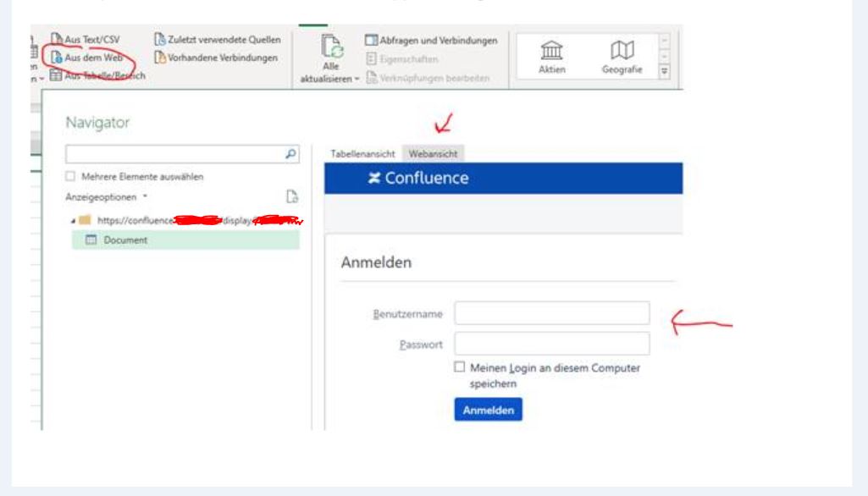Select the Document table item

coord(185,240)
